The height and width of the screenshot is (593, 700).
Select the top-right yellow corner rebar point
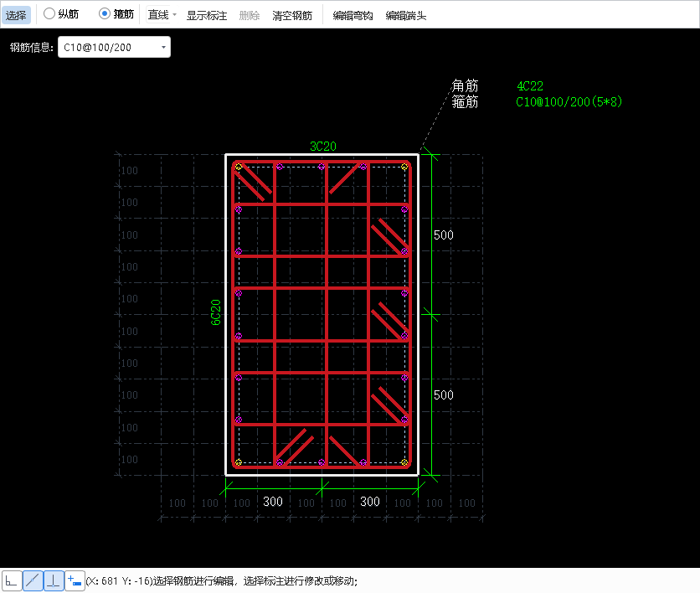[x=404, y=167]
